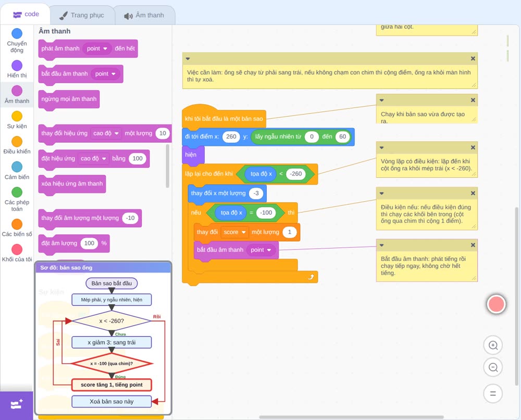Viewport: 521px width, 420px height.
Task: Reset workspace zoom with the equals icon
Action: pyautogui.click(x=493, y=394)
